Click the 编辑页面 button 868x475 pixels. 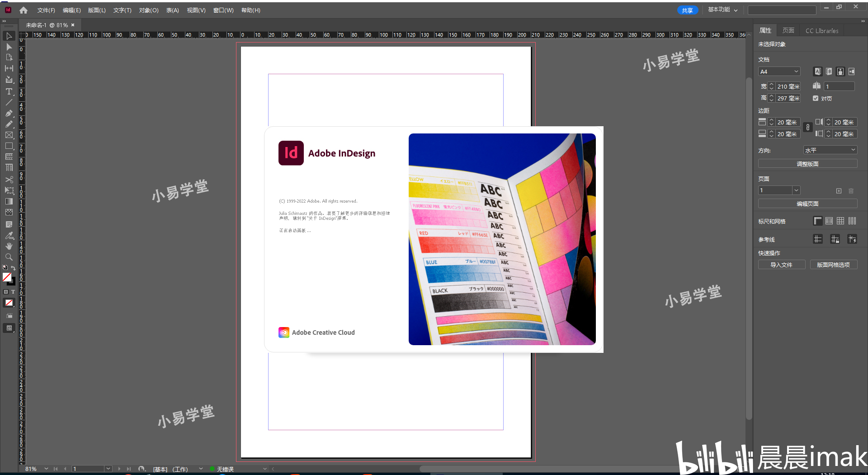pyautogui.click(x=807, y=204)
